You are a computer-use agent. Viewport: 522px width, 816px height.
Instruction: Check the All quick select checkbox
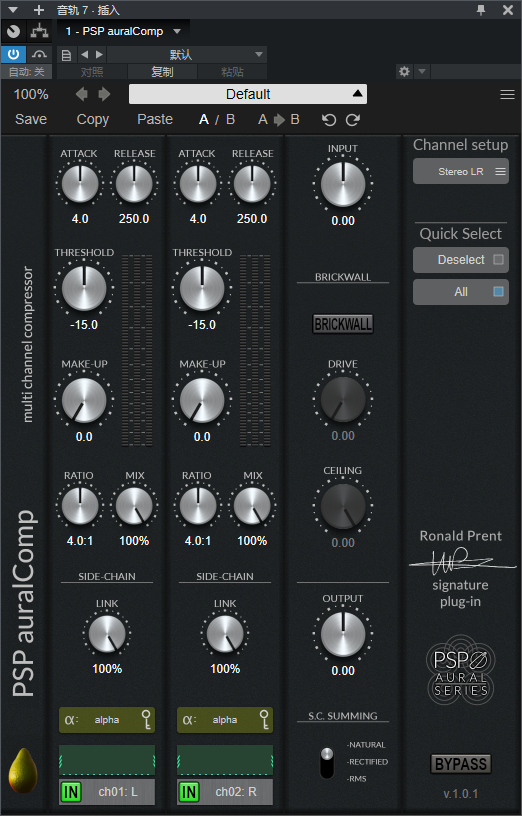(x=498, y=291)
